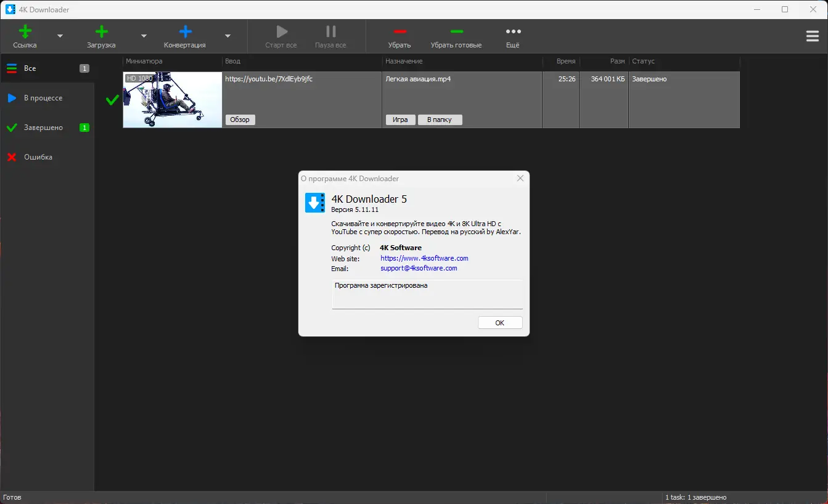Click the В папку button
828x504 pixels.
440,120
